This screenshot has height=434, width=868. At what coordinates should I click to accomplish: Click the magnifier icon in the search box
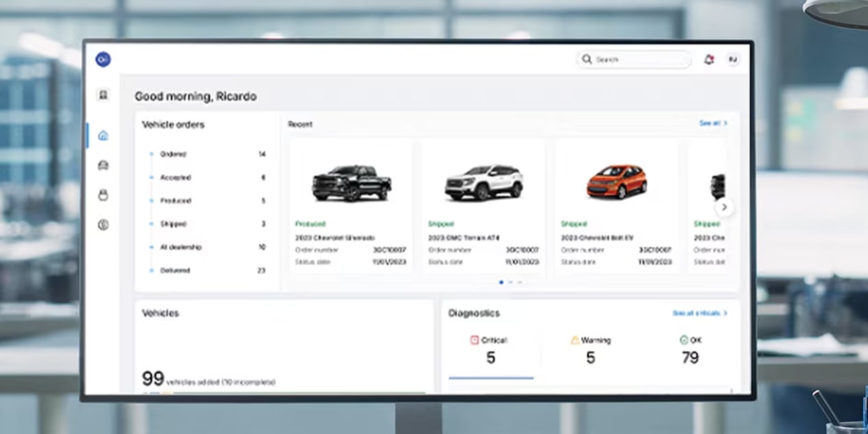click(587, 60)
